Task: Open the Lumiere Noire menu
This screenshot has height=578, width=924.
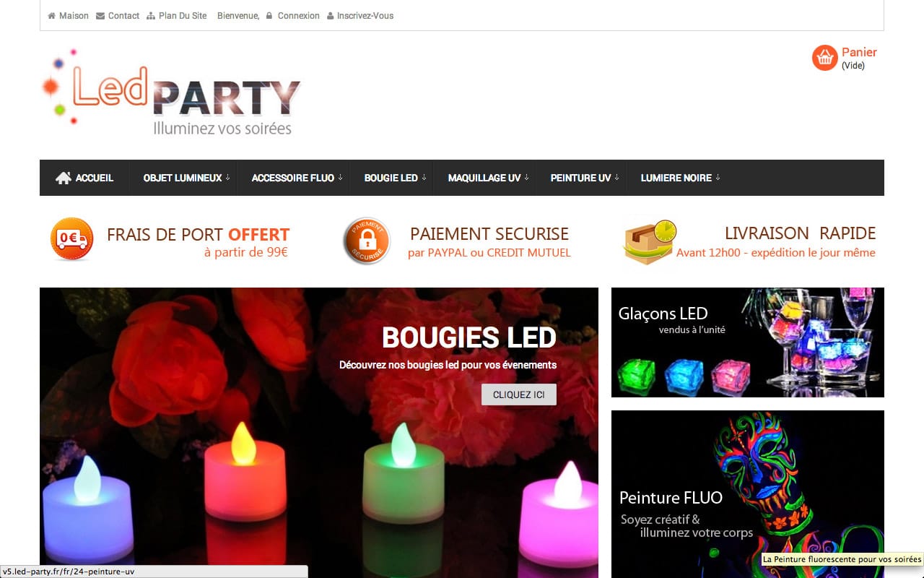Action: click(680, 178)
